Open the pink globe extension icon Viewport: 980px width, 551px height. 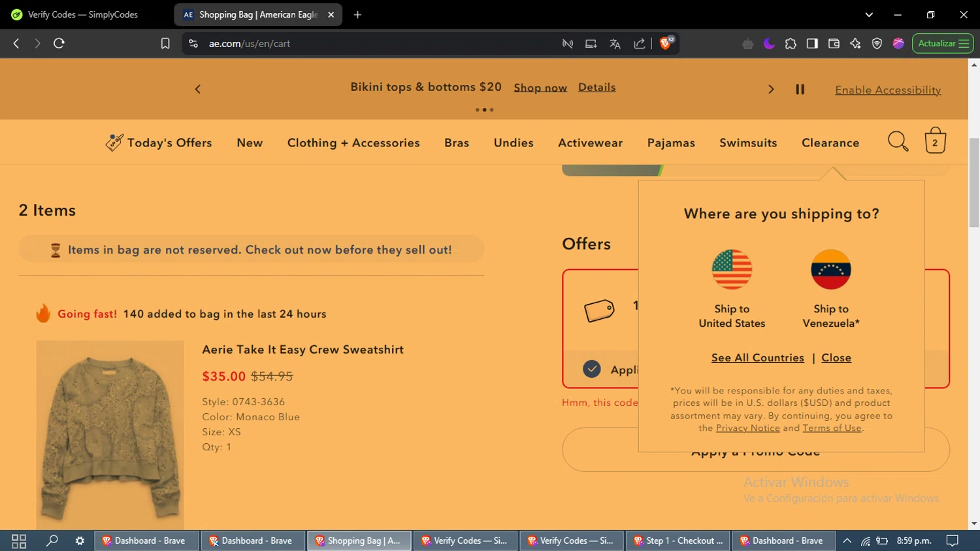pyautogui.click(x=898, y=44)
